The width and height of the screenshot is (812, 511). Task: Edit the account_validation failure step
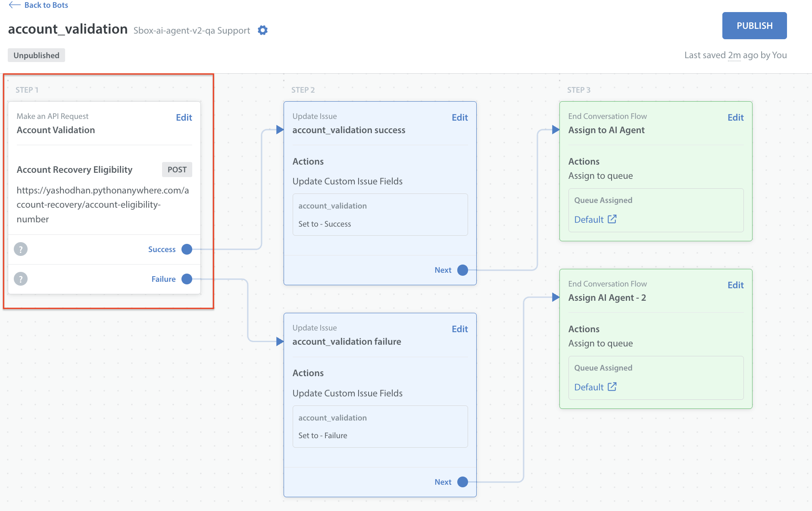pyautogui.click(x=459, y=329)
